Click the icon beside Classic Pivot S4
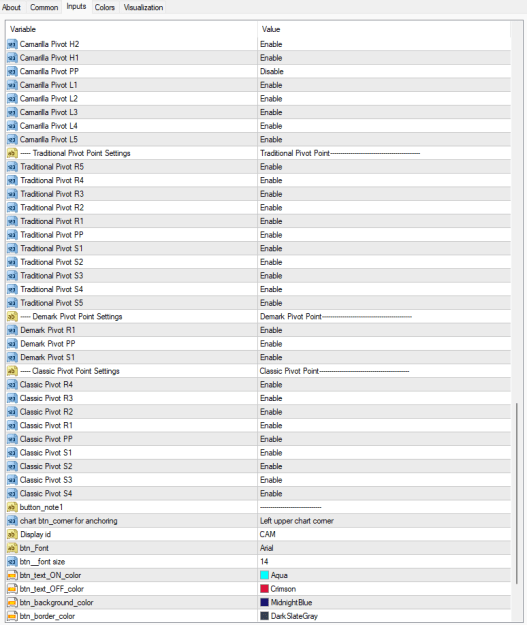This screenshot has height=625, width=527. [12, 493]
